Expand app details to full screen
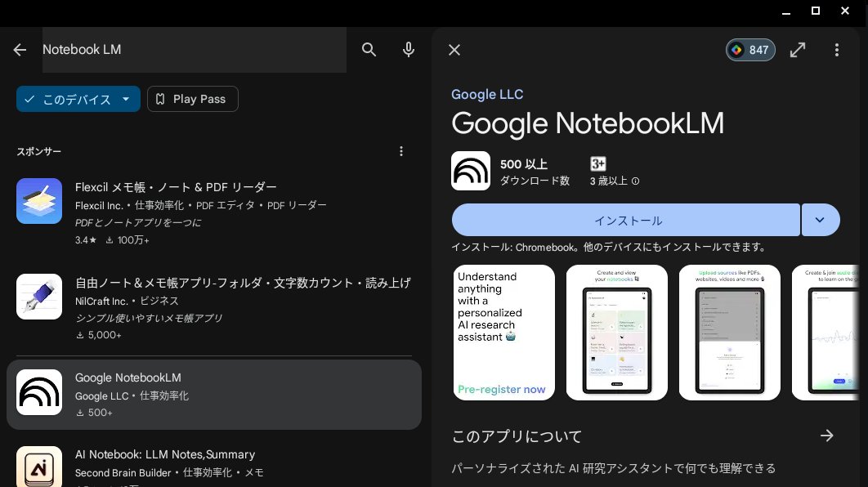Viewport: 868px width, 487px height. point(798,50)
